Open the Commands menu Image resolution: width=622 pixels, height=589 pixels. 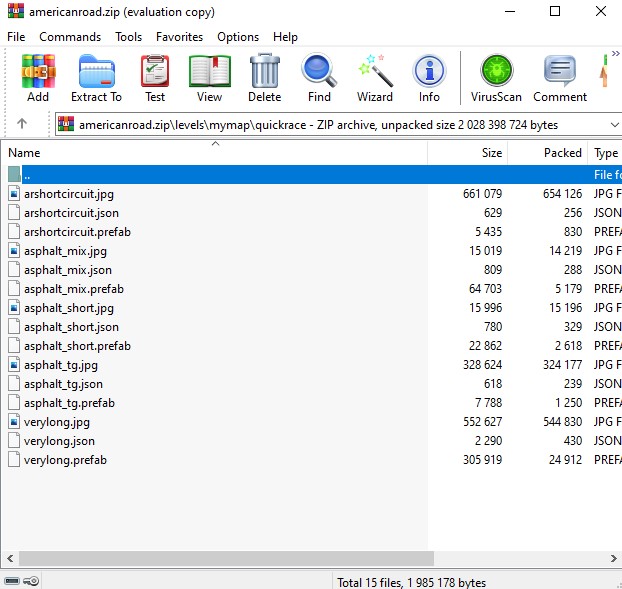coord(70,37)
